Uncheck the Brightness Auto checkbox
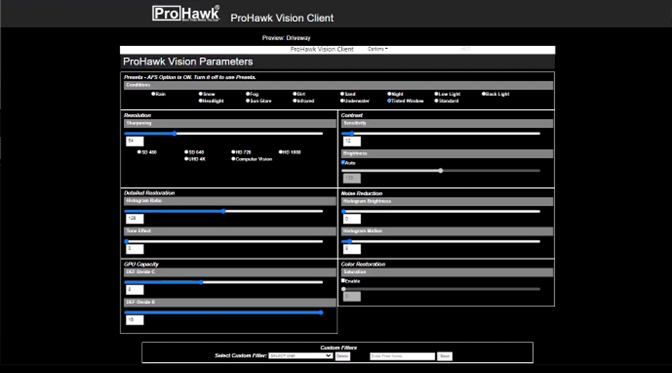Screen dimensions: 672x373 pos(343,162)
